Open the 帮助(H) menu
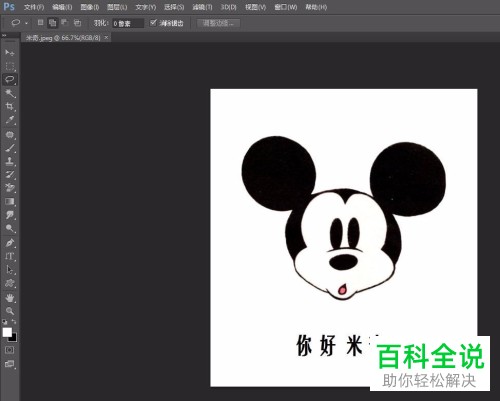Screen dimensions: 500x401 (316, 7)
